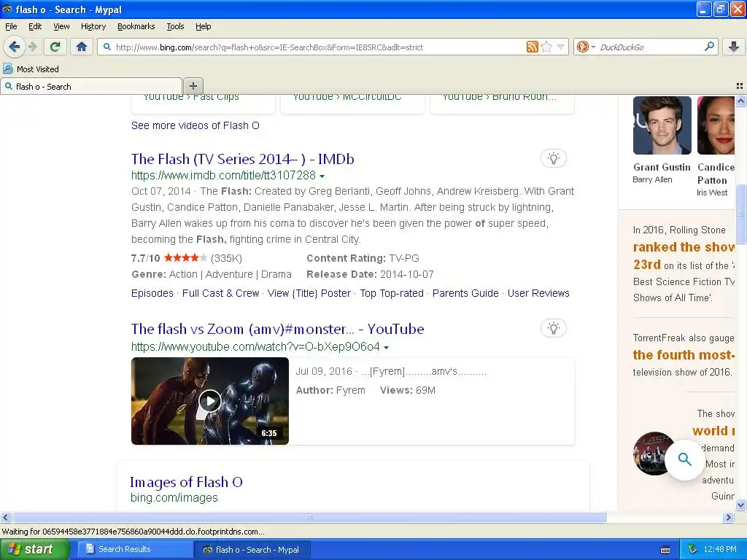747x560 pixels.
Task: Open the Full Cast & Crew link
Action: click(x=220, y=293)
